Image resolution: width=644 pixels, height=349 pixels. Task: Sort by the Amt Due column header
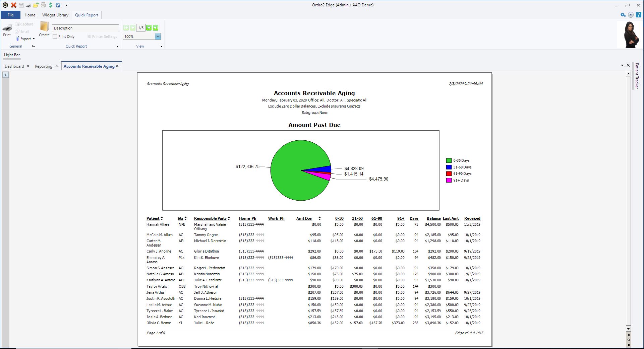point(308,218)
